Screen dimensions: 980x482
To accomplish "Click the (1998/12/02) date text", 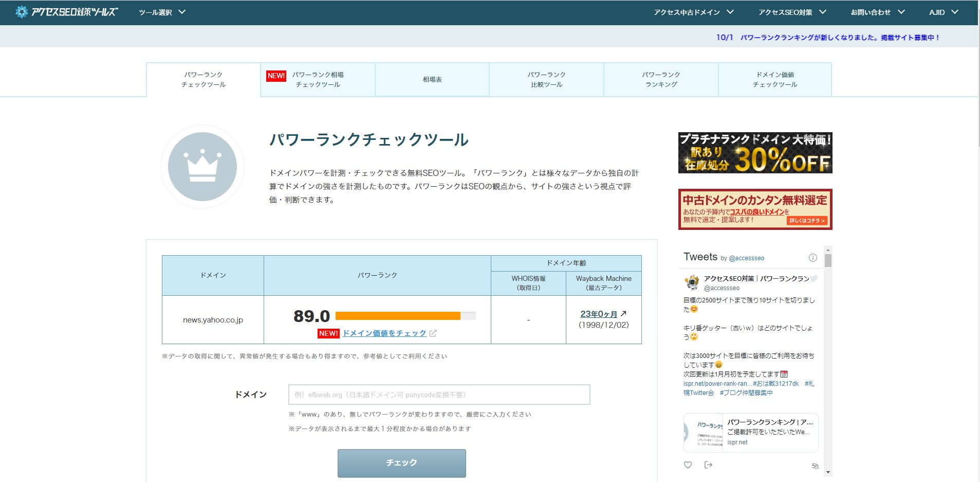I will 604,325.
